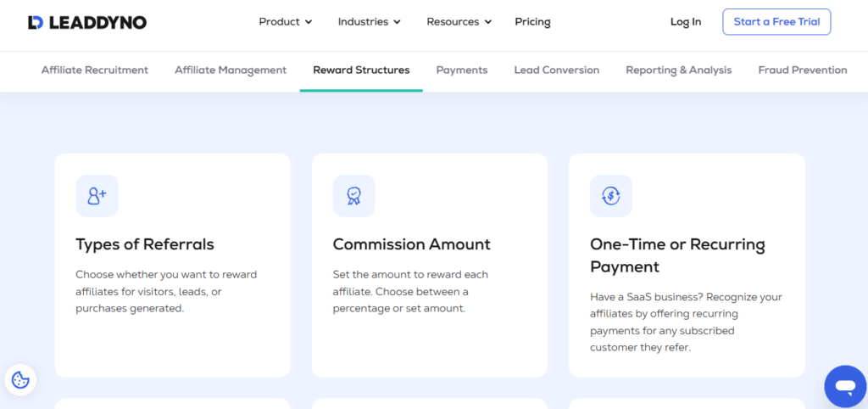Expand the Product dropdown menu
Image resolution: width=868 pixels, height=409 pixels.
coord(286,22)
